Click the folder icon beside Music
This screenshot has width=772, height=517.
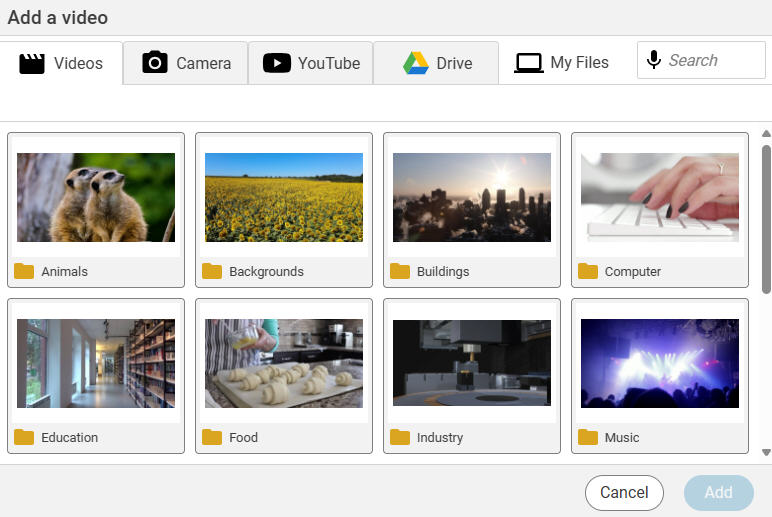coord(588,437)
